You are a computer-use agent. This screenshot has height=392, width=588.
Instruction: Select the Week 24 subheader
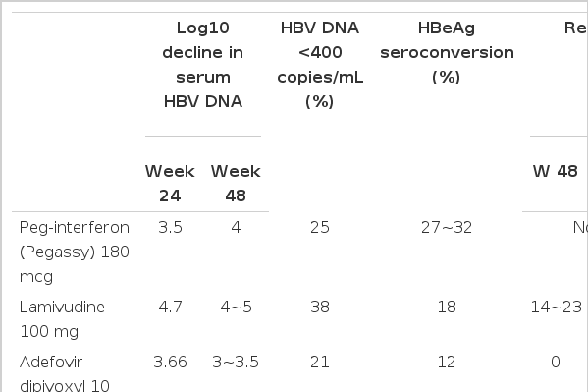(x=170, y=184)
